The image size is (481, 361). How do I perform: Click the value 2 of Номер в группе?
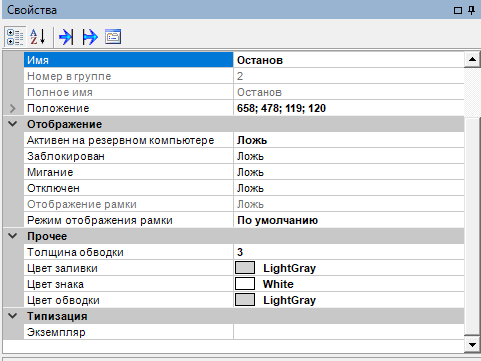pos(349,76)
